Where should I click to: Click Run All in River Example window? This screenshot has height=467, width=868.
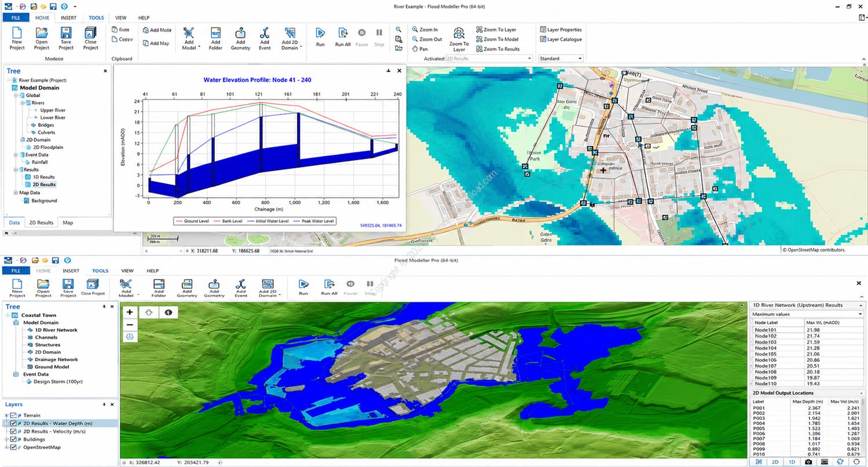click(343, 37)
